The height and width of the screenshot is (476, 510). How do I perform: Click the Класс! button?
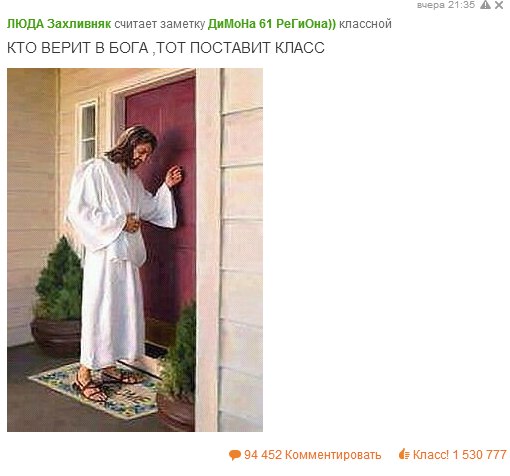pyautogui.click(x=431, y=455)
